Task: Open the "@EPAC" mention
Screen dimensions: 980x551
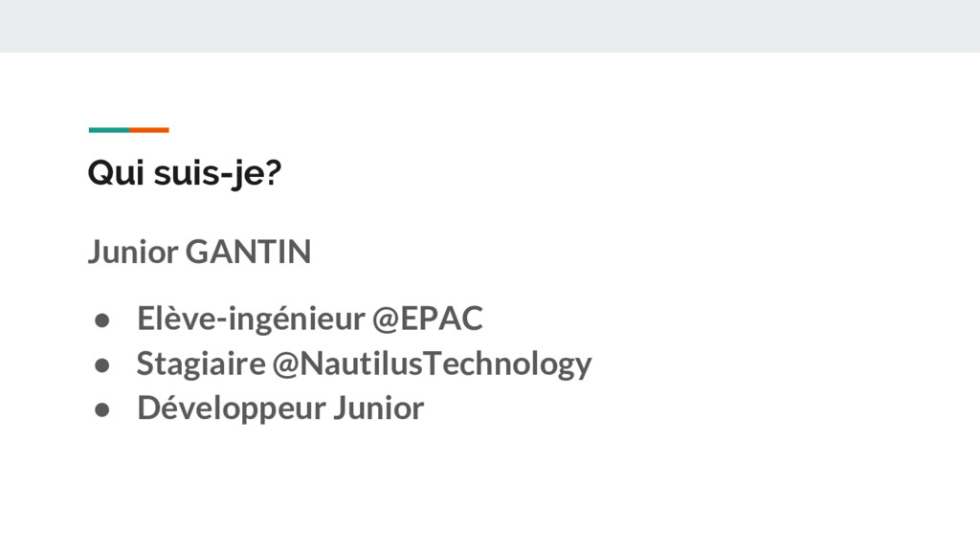Action: [x=428, y=319]
